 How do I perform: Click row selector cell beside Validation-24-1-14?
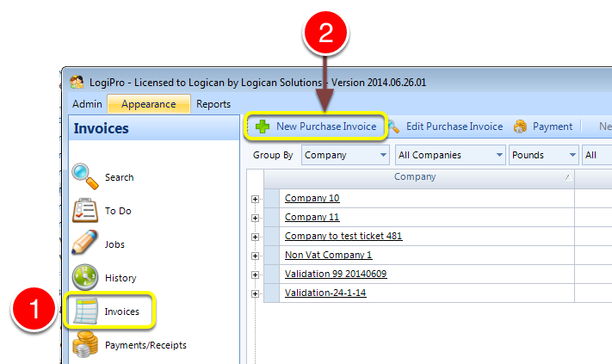coord(272,293)
